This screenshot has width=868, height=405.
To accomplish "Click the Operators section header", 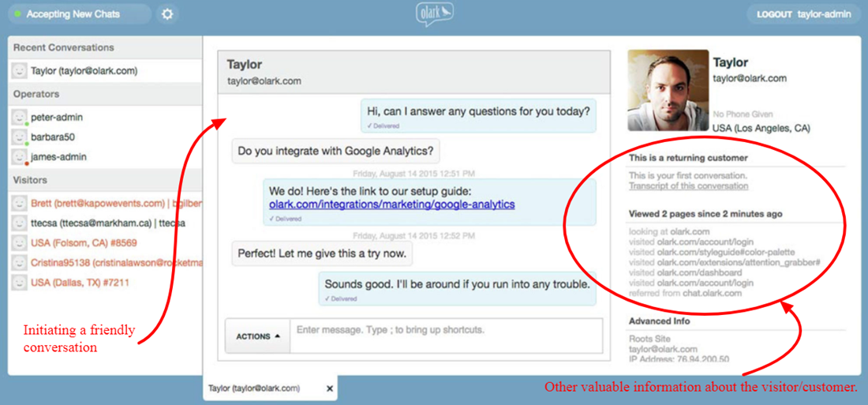I will click(105, 94).
